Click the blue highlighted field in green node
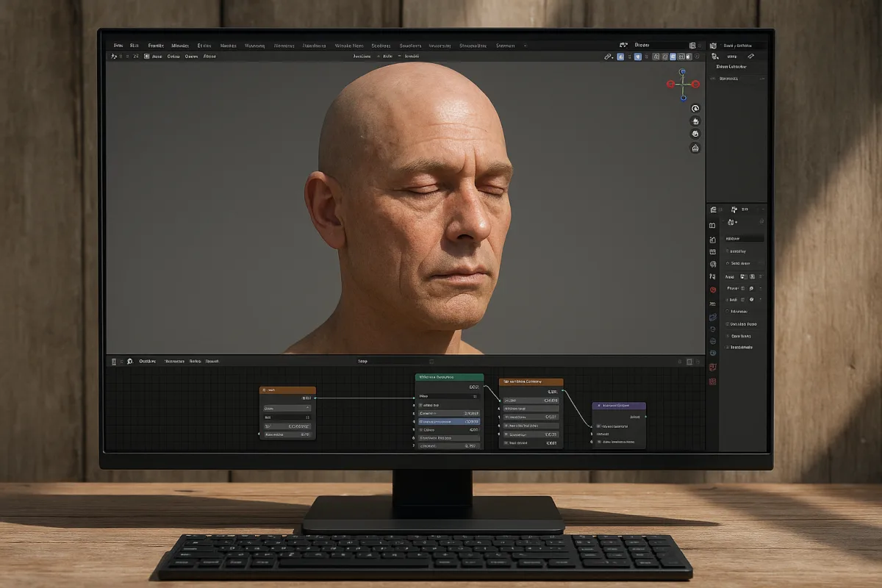 449,422
